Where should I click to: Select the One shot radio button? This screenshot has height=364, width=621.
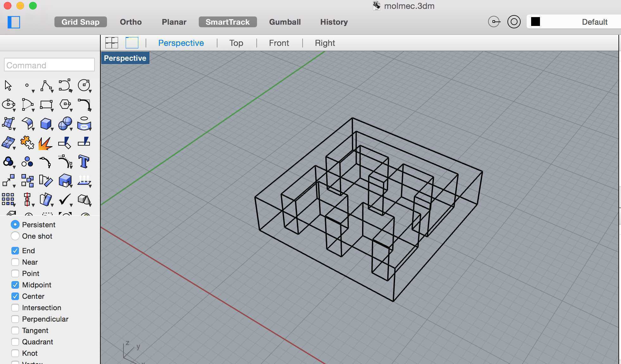pos(15,236)
